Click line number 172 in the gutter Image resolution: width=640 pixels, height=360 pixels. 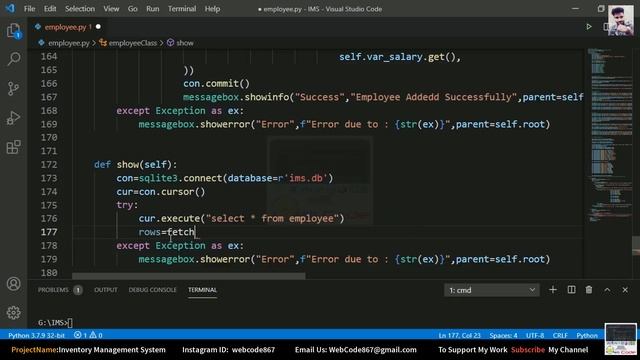coord(49,164)
